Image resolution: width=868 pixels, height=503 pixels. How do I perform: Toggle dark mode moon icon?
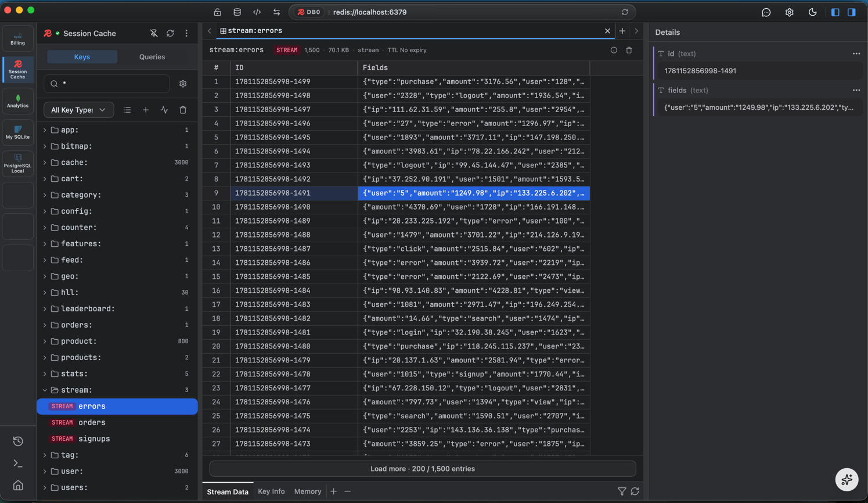[x=813, y=12]
